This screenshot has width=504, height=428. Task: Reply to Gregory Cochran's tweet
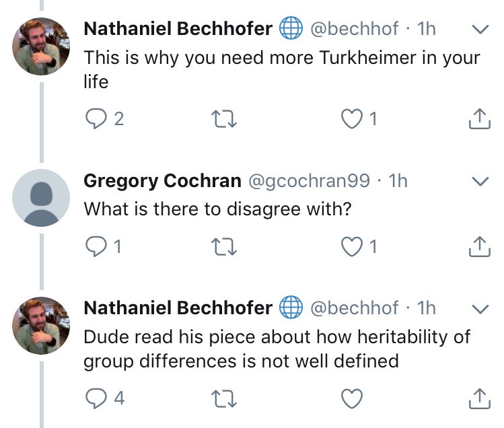(x=96, y=247)
